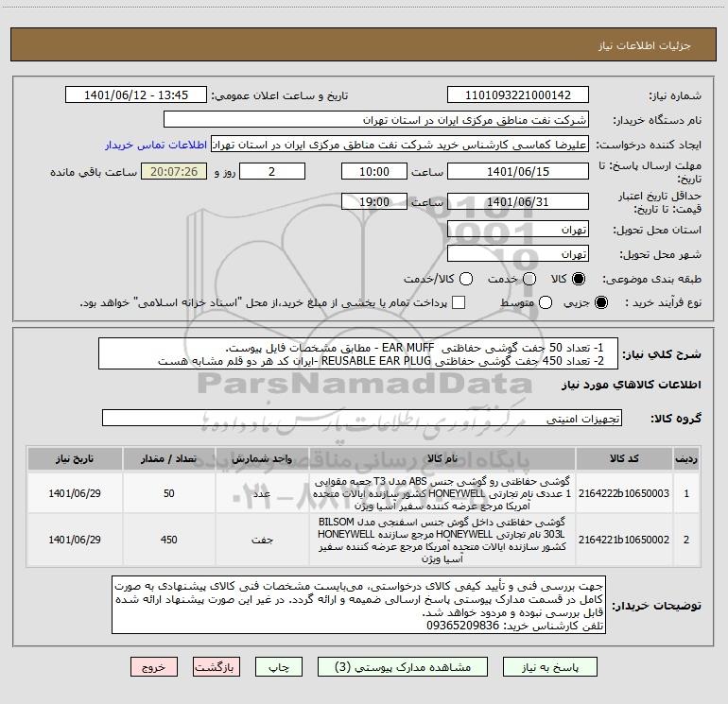Click the ردیف column header
The height and width of the screenshot is (704, 728).
pos(686,458)
